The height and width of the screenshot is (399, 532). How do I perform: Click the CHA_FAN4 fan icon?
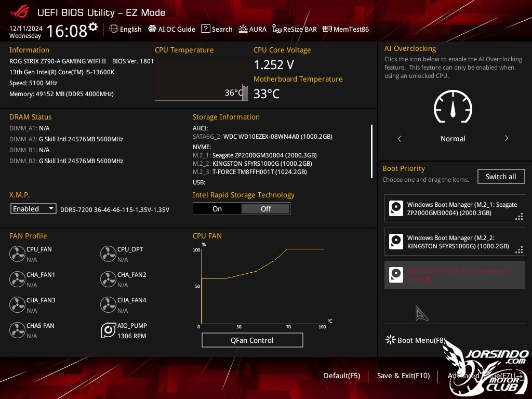pyautogui.click(x=108, y=304)
